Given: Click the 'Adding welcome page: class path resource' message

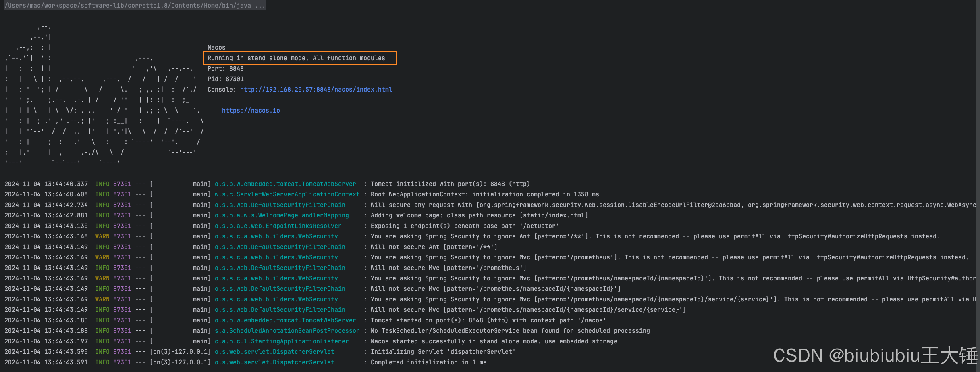Looking at the screenshot, I should tap(479, 215).
